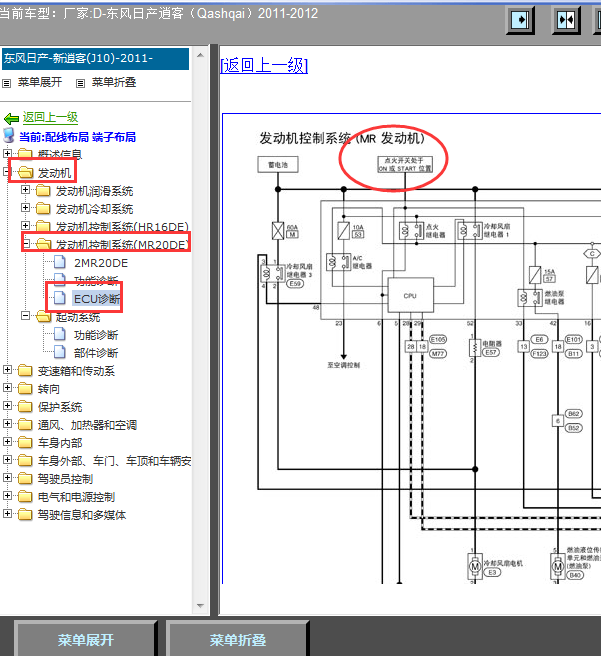Select the 驾驶信息和多媒体 tree item
The width and height of the screenshot is (601, 656).
coord(82,515)
